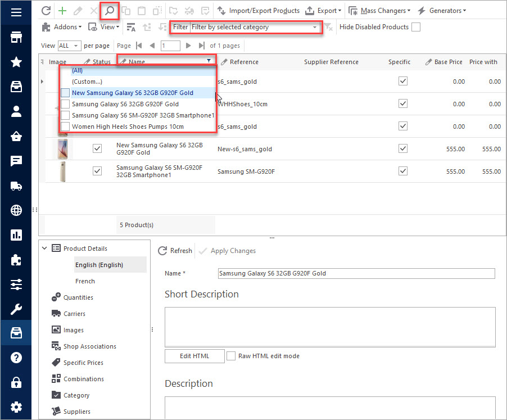The height and width of the screenshot is (420, 507).
Task: Go to next page arrow
Action: 188,46
